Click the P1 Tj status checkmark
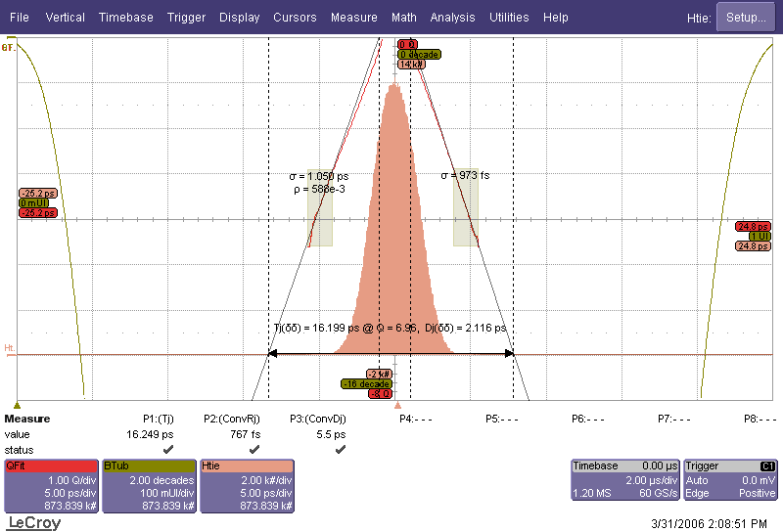The width and height of the screenshot is (783, 532). 168,449
